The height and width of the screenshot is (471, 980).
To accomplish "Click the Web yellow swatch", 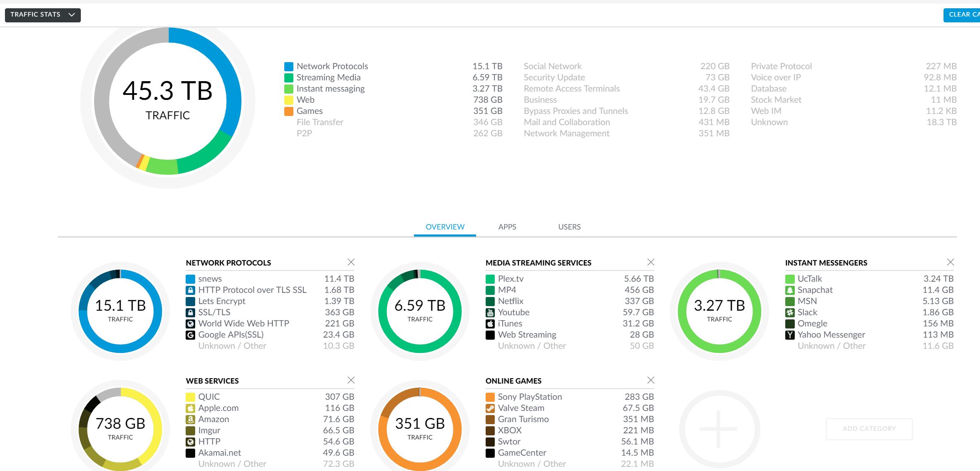I will click(x=289, y=100).
